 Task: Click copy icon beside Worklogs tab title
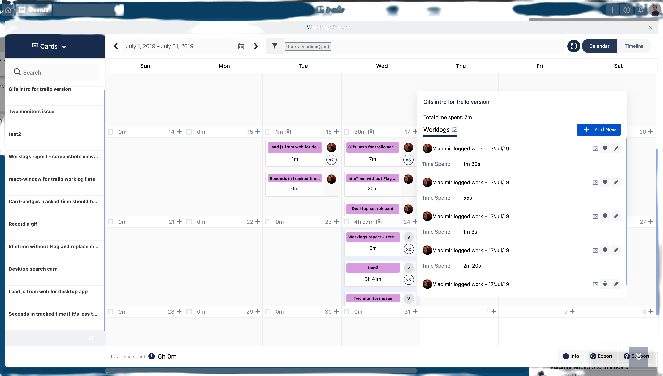[x=455, y=129]
